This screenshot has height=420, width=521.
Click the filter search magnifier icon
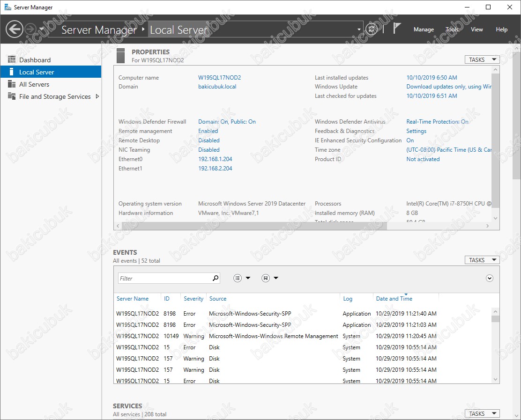coord(216,278)
